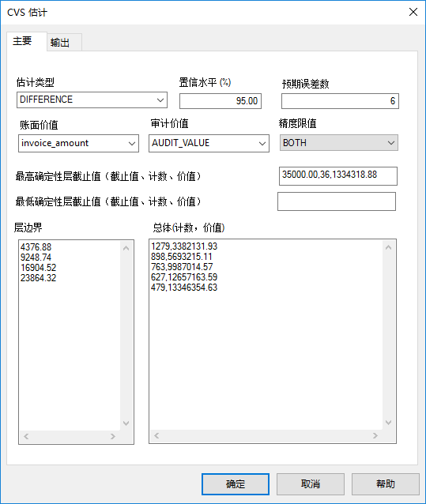Viewport: 426px width, 504px height.
Task: Click up arrow of 层边界 list scrollbar
Action: (126, 248)
